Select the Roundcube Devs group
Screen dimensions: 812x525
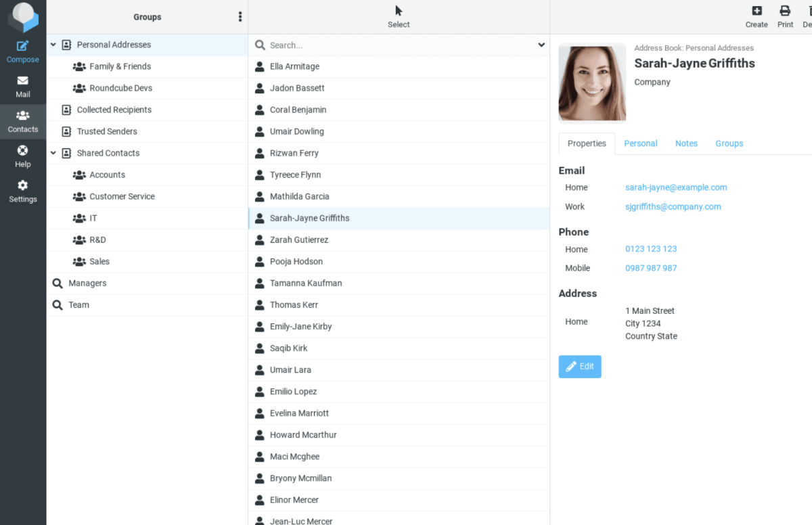(120, 88)
